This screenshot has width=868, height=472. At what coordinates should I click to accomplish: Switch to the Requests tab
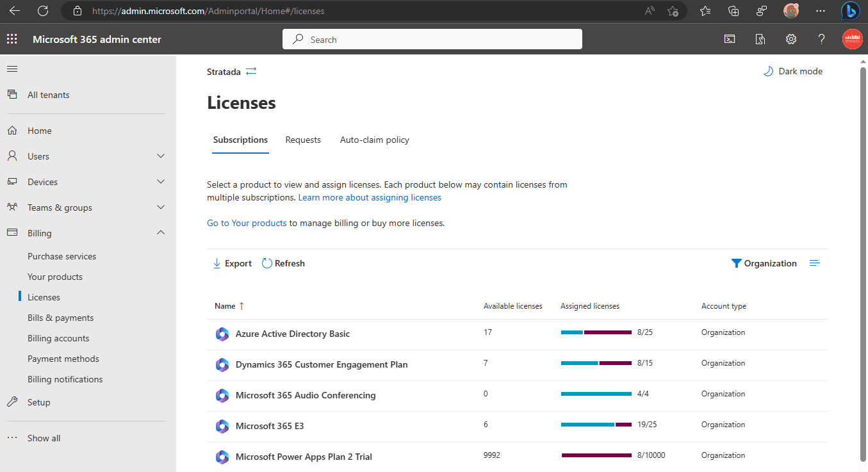(x=303, y=140)
